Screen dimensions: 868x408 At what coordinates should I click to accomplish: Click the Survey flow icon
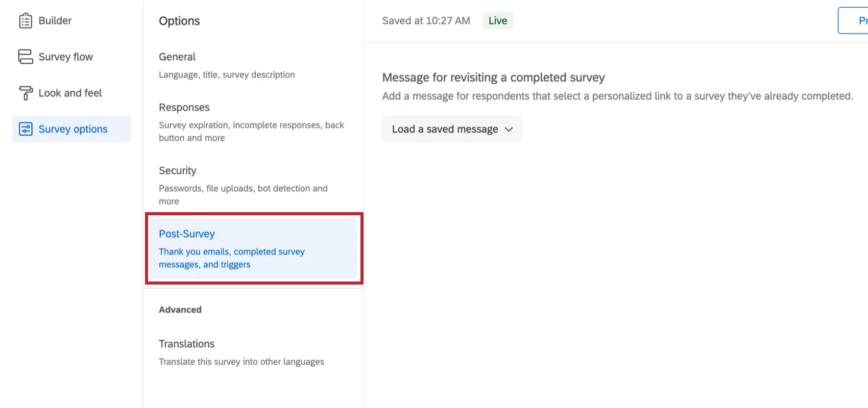click(x=26, y=57)
